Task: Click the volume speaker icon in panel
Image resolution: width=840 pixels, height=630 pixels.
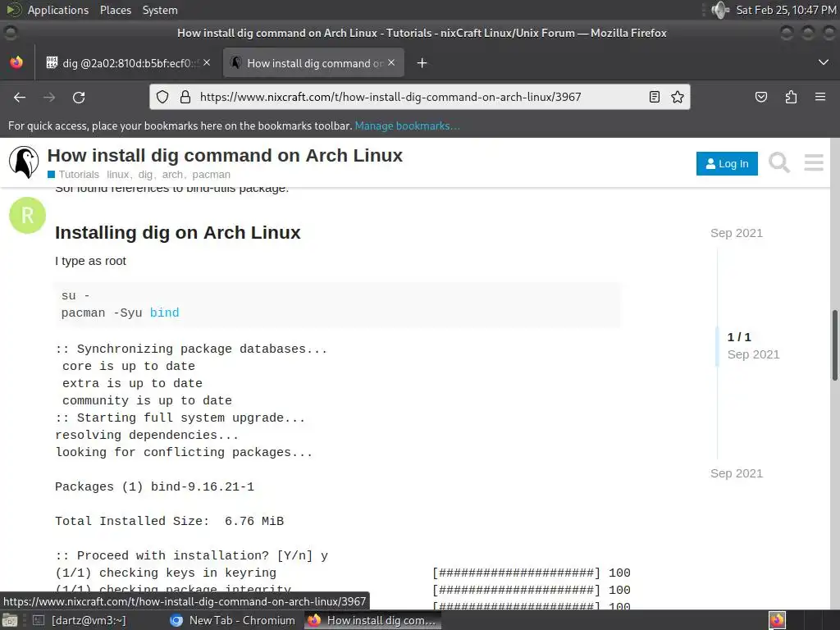Action: pos(720,10)
